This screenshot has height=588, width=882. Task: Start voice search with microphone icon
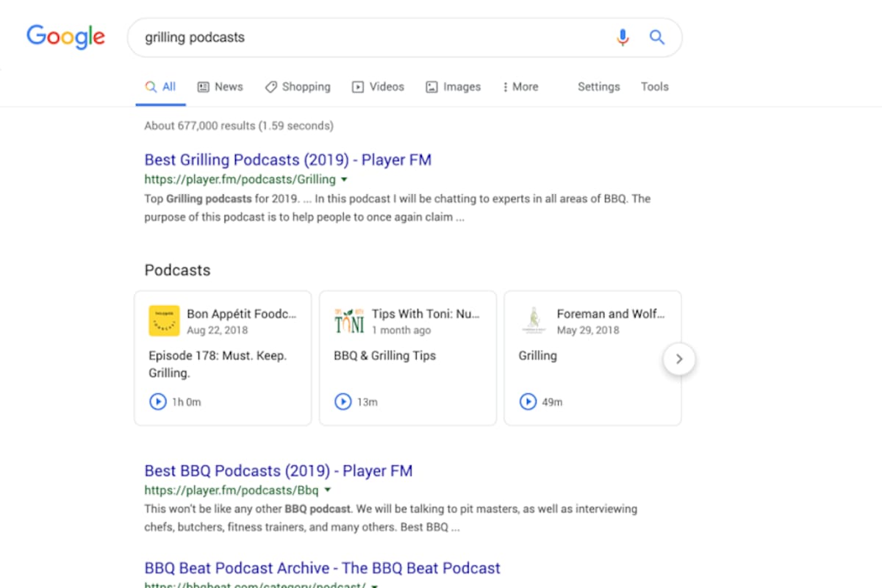(623, 37)
